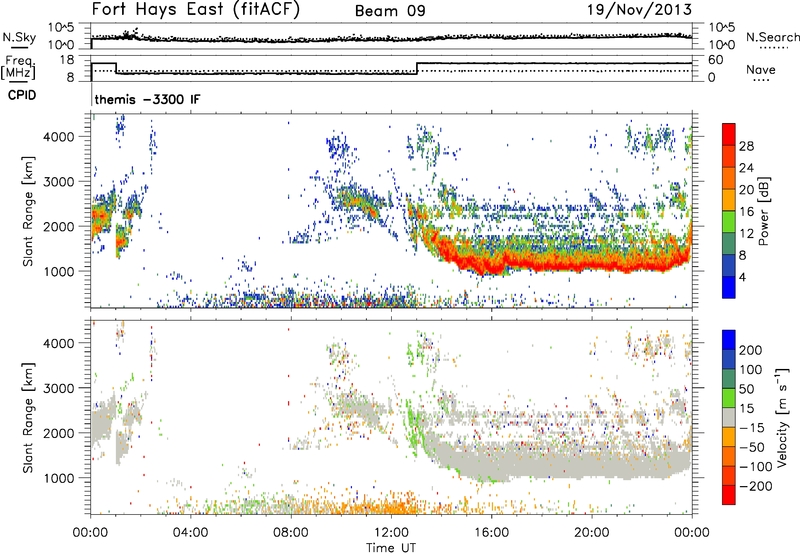
Task: Select the 'Power [dB]' colorbar title
Action: [764, 211]
